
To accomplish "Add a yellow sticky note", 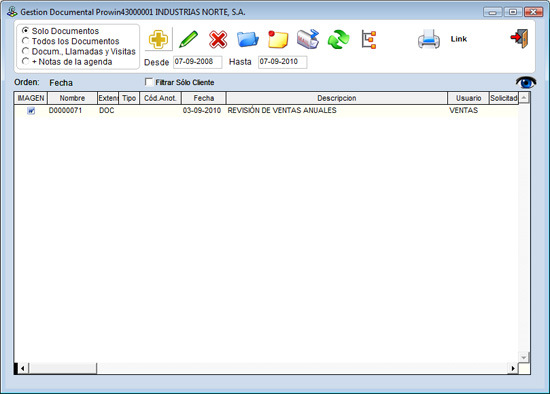I will pyautogui.click(x=278, y=39).
